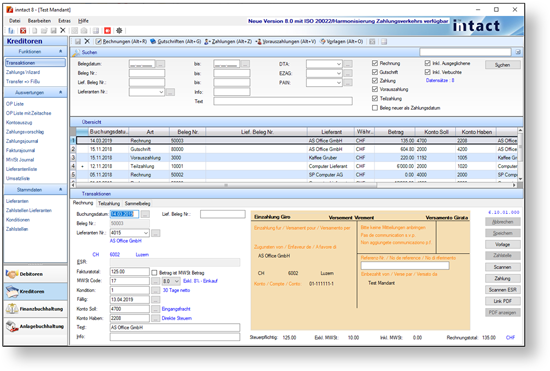550x371 pixels.
Task: Collapse the Funktionen sidebar section
Action: click(x=60, y=52)
